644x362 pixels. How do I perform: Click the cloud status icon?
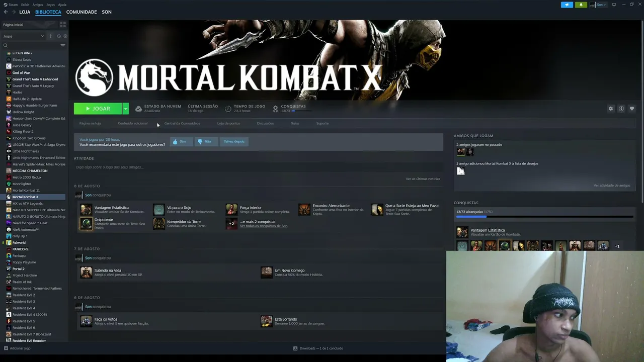(x=138, y=109)
